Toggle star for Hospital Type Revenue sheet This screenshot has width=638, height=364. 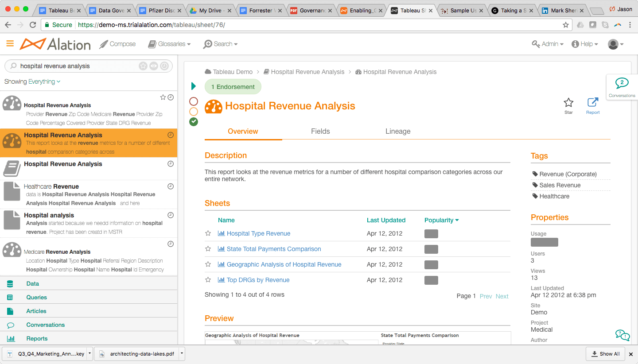[x=208, y=233]
